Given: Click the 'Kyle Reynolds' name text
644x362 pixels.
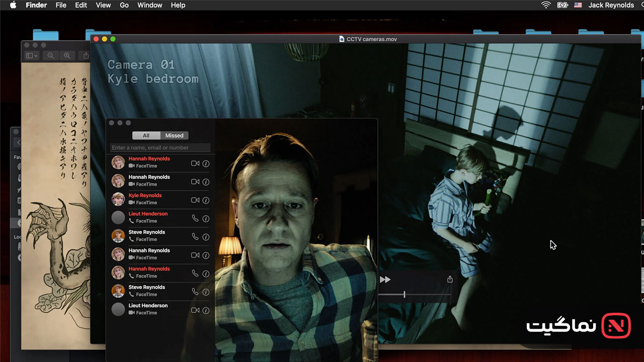Looking at the screenshot, I should point(145,196).
